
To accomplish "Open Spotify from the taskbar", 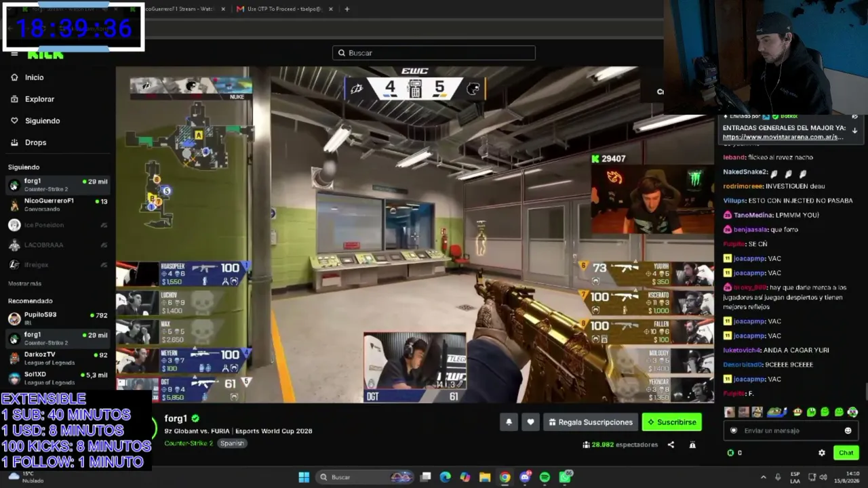I will 545,477.
